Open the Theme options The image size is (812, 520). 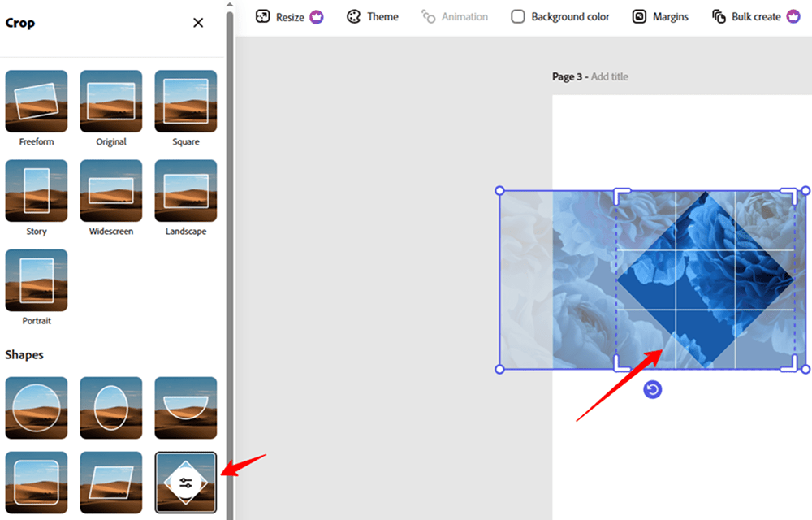coord(373,17)
